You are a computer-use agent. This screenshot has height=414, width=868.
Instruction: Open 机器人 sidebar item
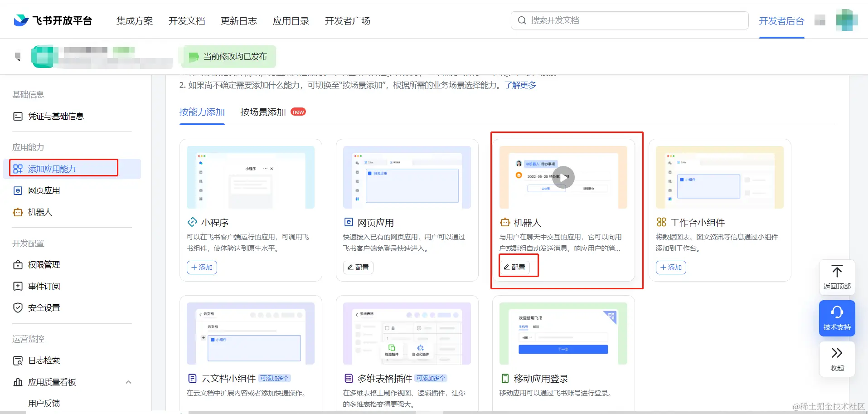[40, 212]
